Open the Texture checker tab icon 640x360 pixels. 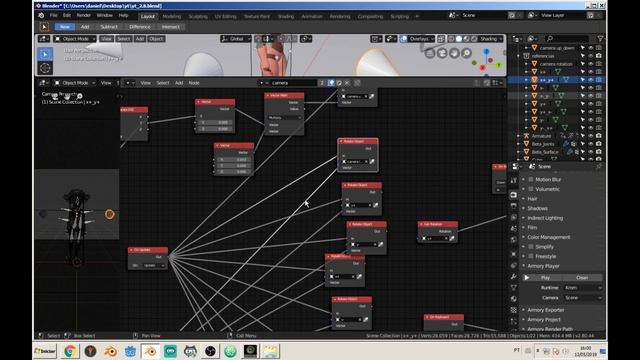click(513, 310)
